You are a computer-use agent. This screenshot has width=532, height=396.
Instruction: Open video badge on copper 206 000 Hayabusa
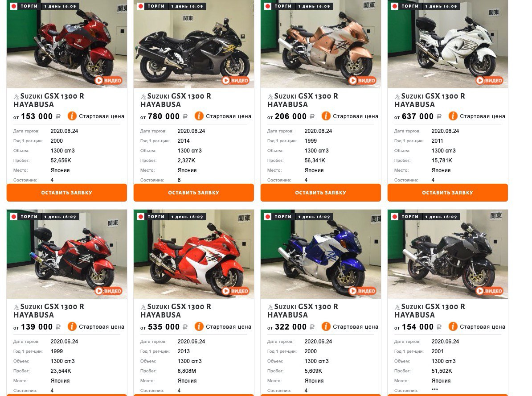pos(362,80)
